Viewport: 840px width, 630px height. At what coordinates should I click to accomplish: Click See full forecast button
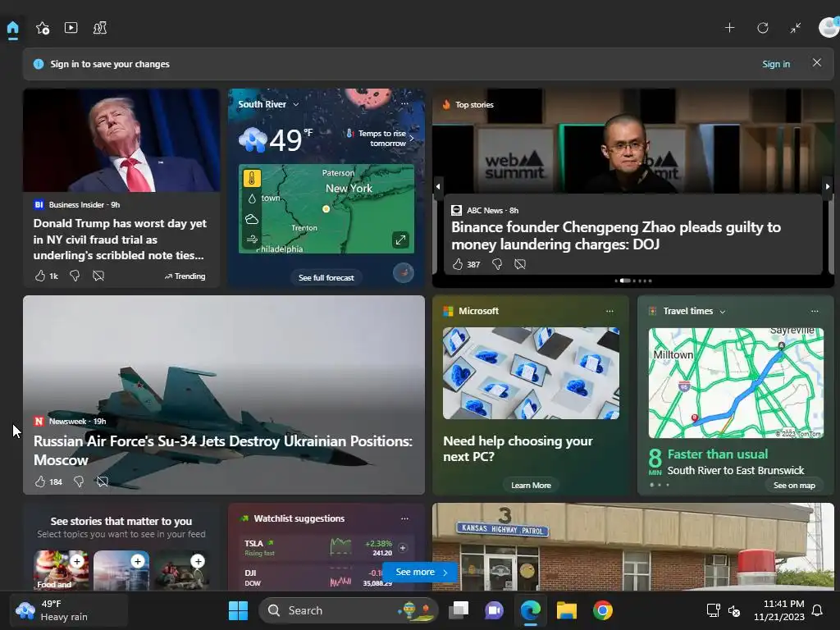tap(326, 277)
